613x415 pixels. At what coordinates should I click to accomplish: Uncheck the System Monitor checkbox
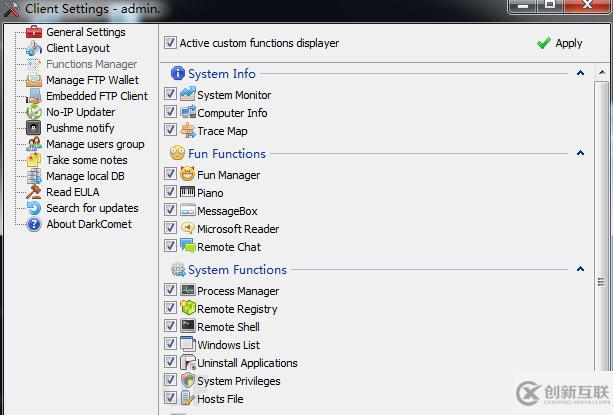(x=170, y=94)
